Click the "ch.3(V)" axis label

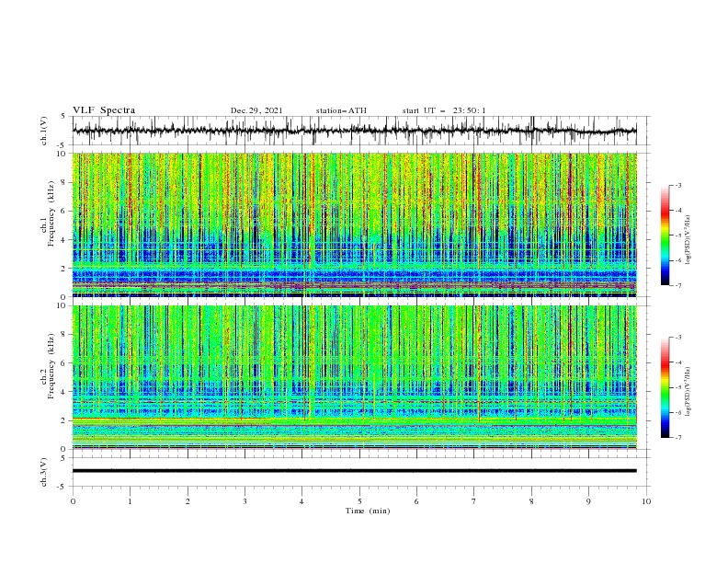[x=44, y=472]
